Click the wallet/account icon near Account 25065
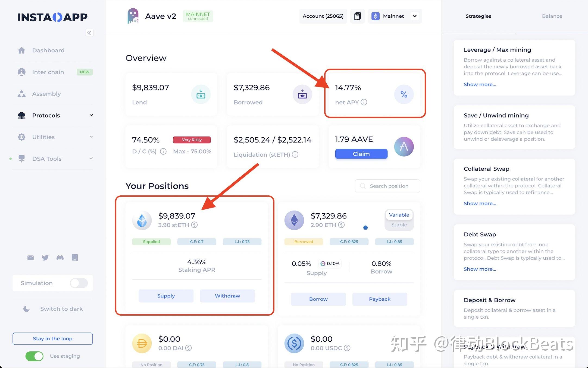The width and height of the screenshot is (588, 368). pyautogui.click(x=358, y=16)
